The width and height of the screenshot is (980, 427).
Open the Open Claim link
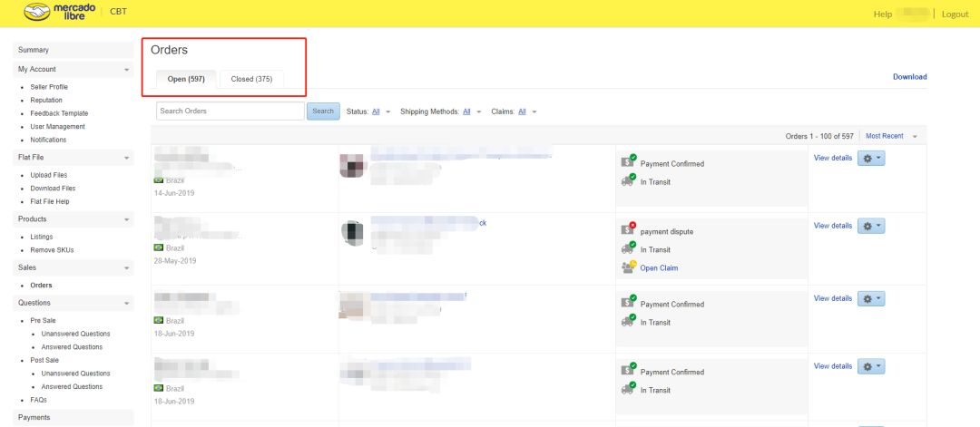pos(659,267)
